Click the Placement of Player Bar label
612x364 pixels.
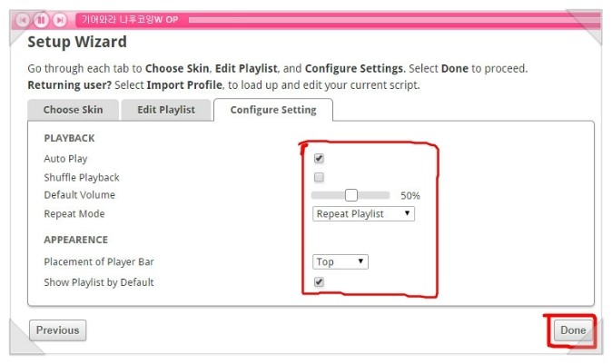point(99,261)
